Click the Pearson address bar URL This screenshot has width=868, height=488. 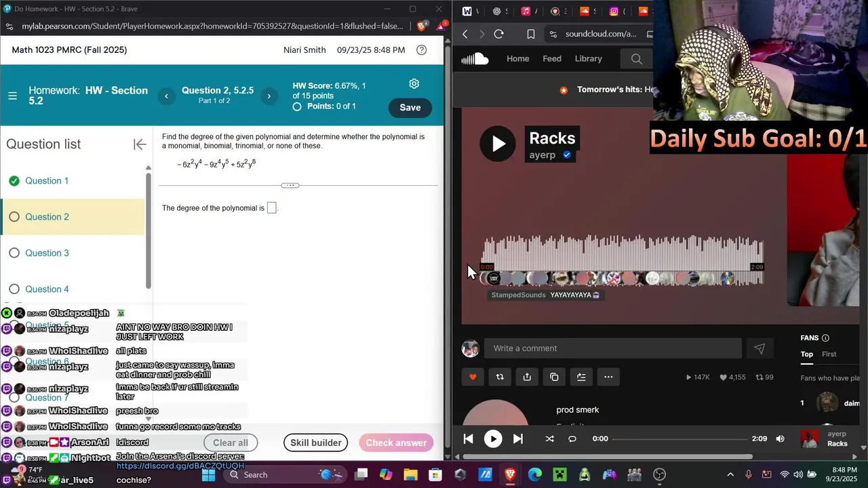coord(212,26)
